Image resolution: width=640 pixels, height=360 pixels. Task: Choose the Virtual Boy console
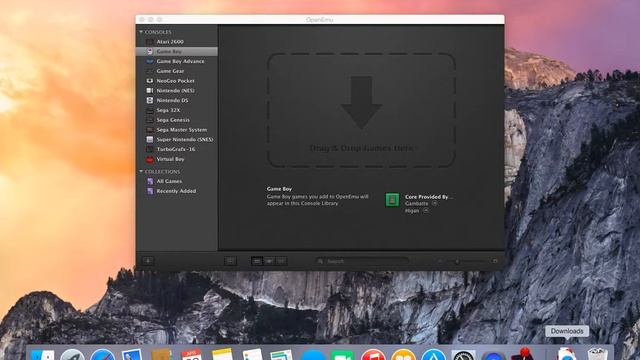[176, 159]
